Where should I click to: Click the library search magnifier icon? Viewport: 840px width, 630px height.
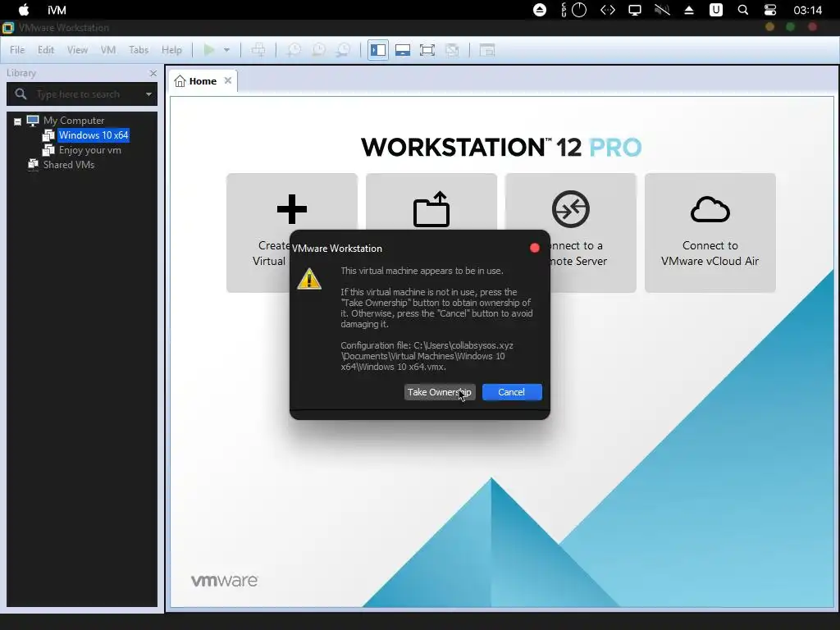21,94
